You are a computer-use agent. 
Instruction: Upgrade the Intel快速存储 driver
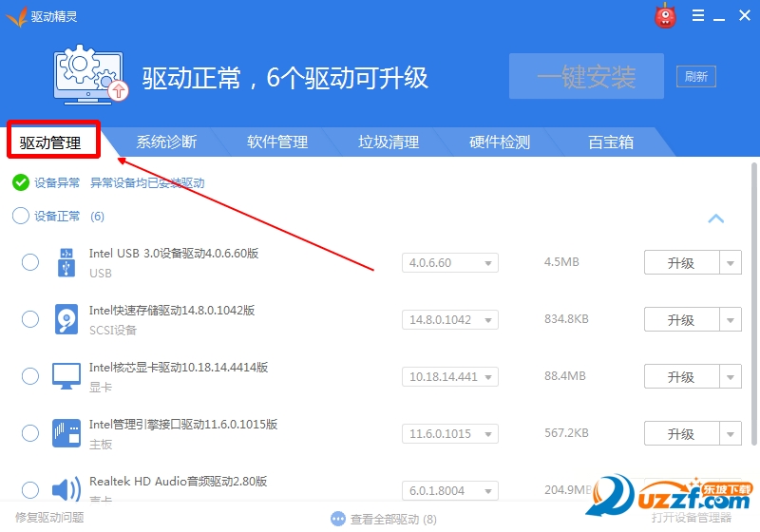click(681, 320)
